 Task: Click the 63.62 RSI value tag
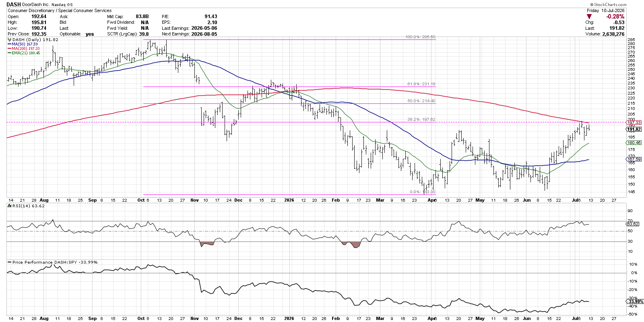632,224
